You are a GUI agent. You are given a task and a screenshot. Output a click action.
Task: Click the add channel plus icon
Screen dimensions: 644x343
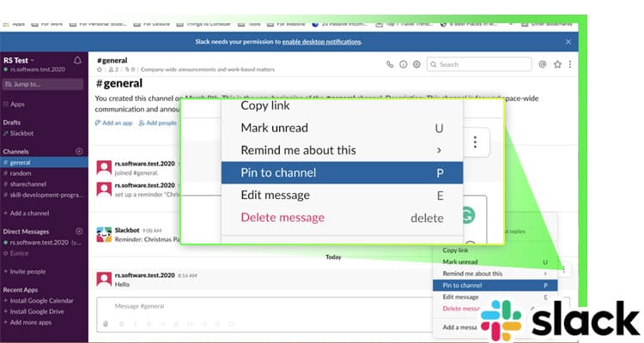[x=79, y=151]
